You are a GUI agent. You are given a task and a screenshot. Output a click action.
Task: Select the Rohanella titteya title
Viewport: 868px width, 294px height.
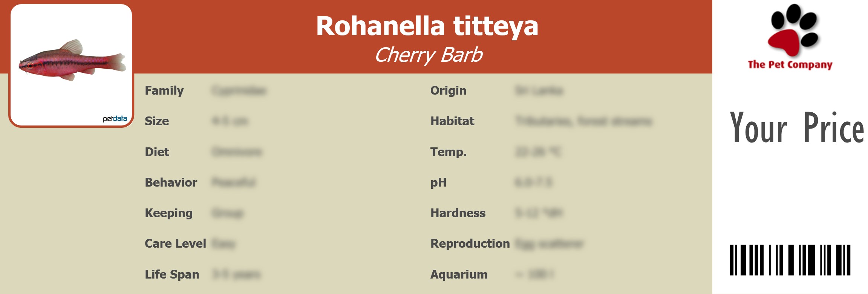tap(427, 26)
